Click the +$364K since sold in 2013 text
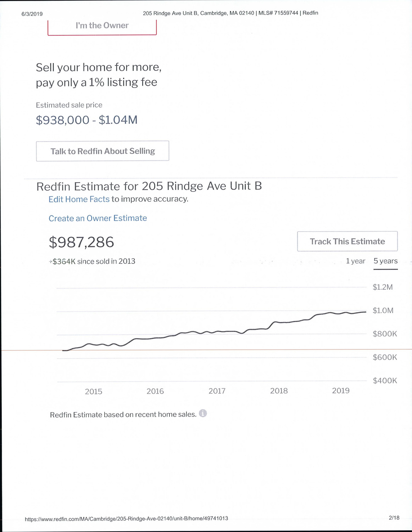The height and width of the screenshot is (532, 412). 93,261
